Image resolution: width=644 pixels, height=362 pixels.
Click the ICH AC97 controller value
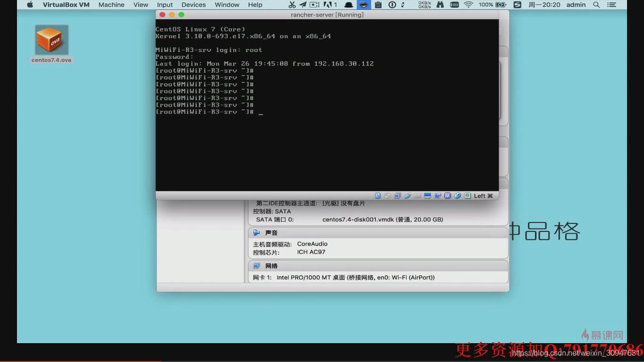pyautogui.click(x=311, y=252)
